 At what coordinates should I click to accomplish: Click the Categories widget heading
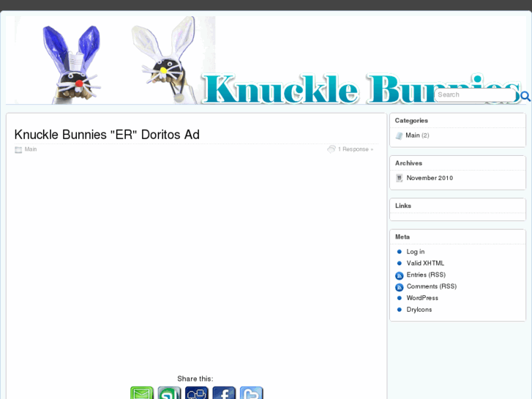(x=411, y=121)
